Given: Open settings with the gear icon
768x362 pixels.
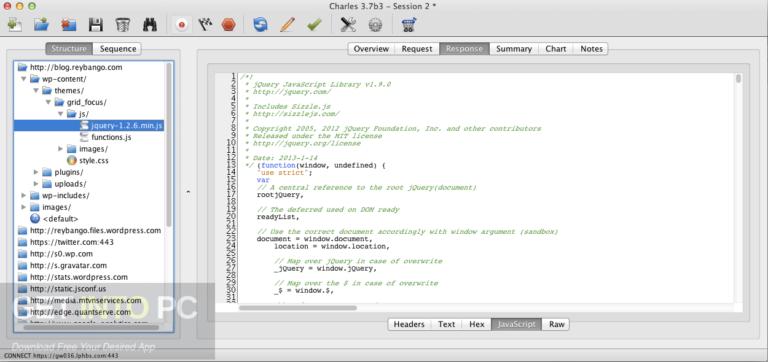Looking at the screenshot, I should pyautogui.click(x=375, y=24).
